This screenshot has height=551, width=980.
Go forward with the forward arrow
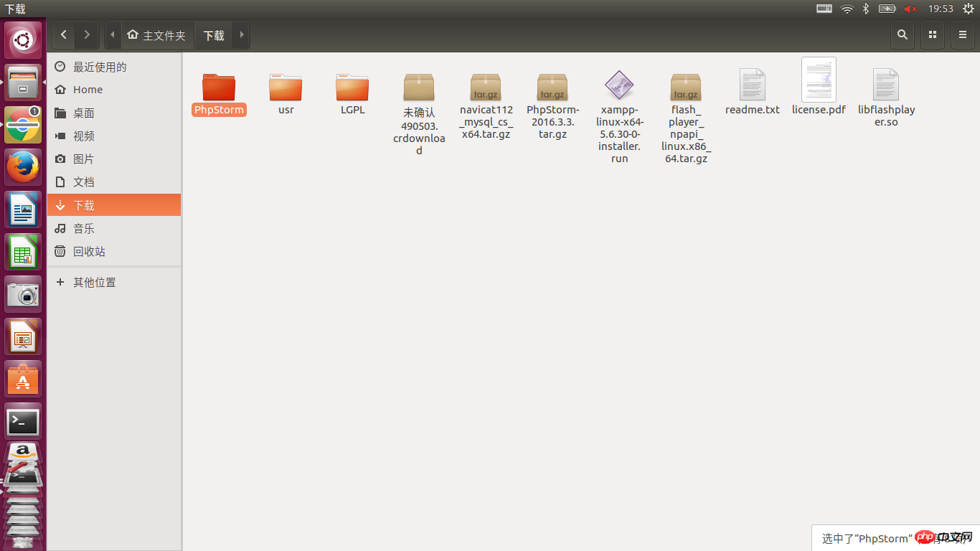coord(87,34)
